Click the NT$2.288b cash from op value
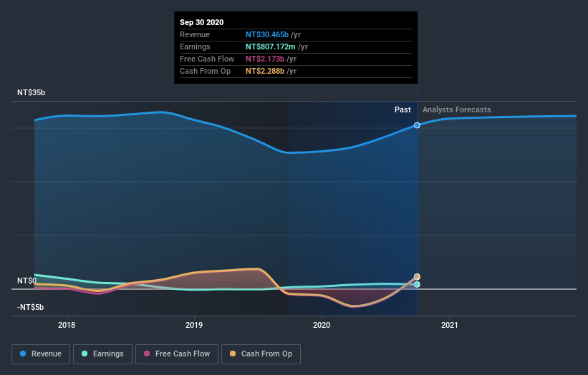The width and height of the screenshot is (588, 375). (265, 71)
